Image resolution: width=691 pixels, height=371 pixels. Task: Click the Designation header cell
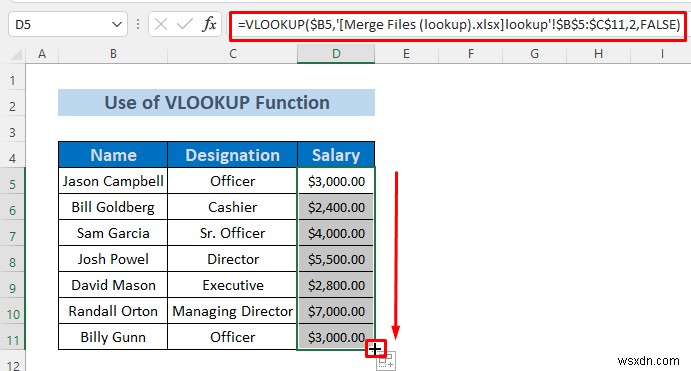tap(233, 155)
